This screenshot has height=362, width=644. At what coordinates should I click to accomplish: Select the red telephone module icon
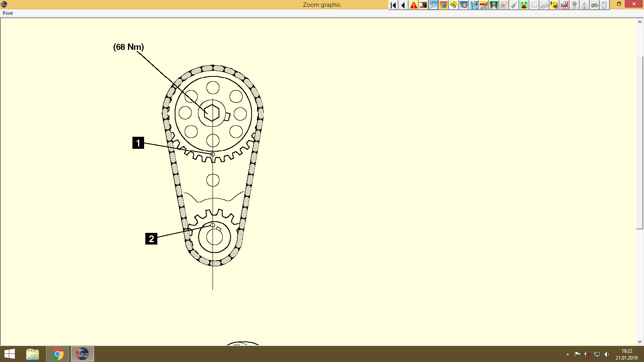(524, 5)
